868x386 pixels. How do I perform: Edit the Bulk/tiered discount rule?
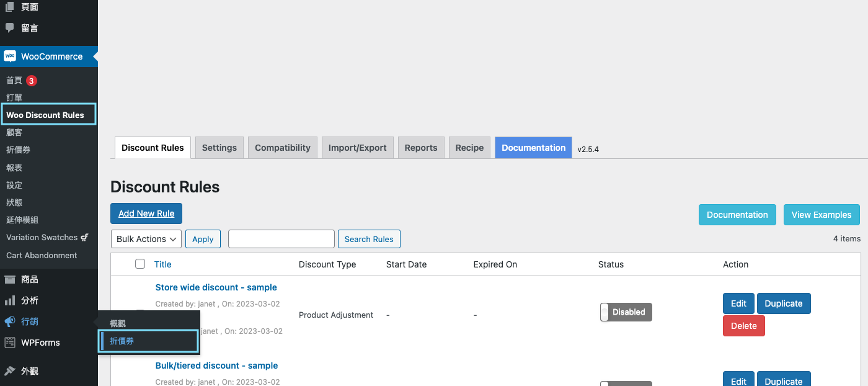point(738,379)
